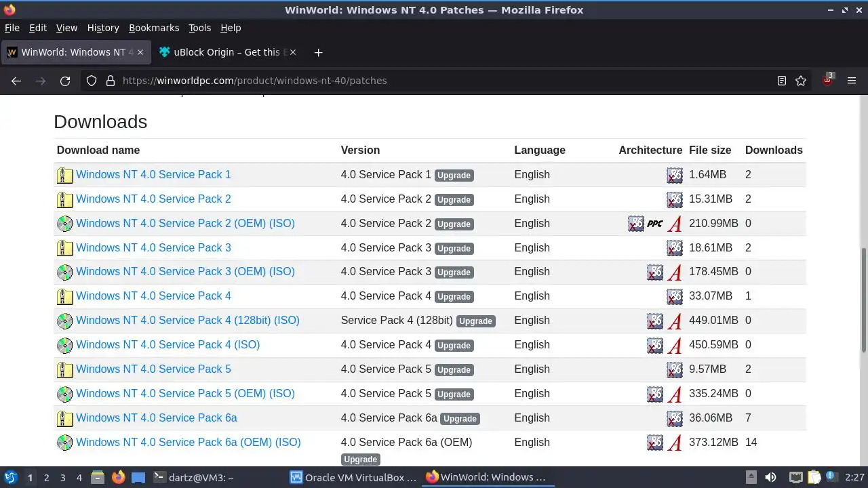The width and height of the screenshot is (868, 488).
Task: Open the uBlock Origin extension icon
Action: coord(828,80)
